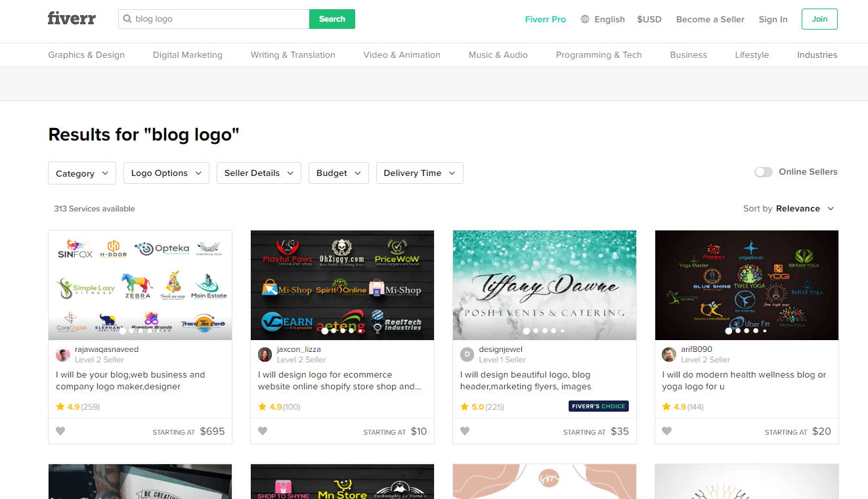The height and width of the screenshot is (499, 868).
Task: Open the Budget filter dropdown
Action: click(339, 173)
